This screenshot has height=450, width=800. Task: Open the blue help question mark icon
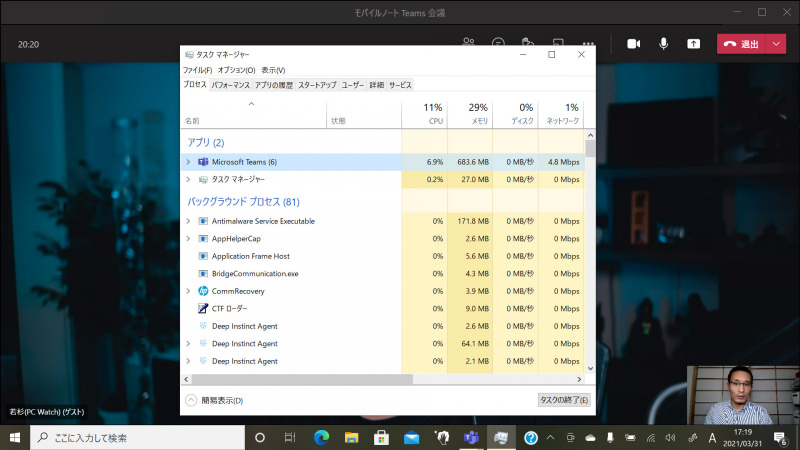tap(531, 438)
